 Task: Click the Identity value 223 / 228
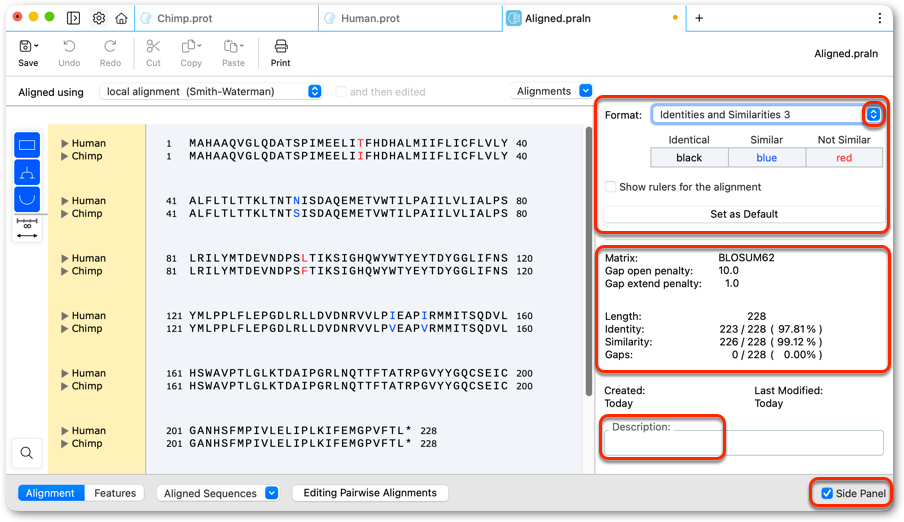coord(743,329)
